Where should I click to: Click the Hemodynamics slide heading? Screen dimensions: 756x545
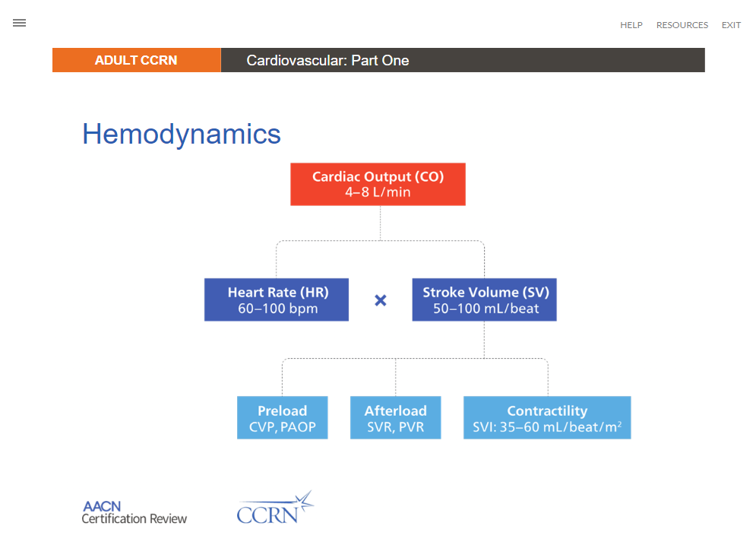click(x=182, y=135)
